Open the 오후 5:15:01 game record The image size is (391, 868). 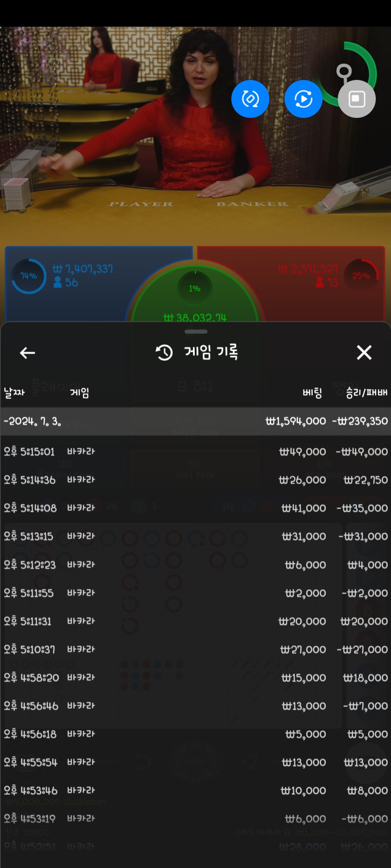coord(195,452)
